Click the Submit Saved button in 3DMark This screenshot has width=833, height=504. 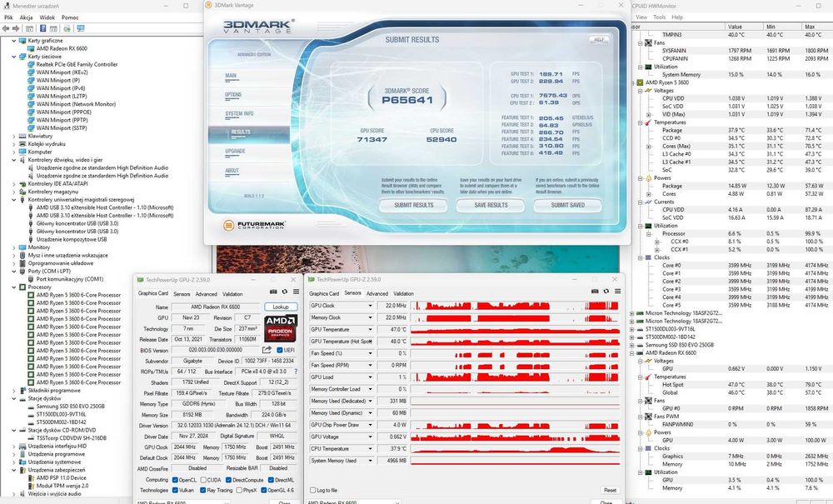coord(568,205)
